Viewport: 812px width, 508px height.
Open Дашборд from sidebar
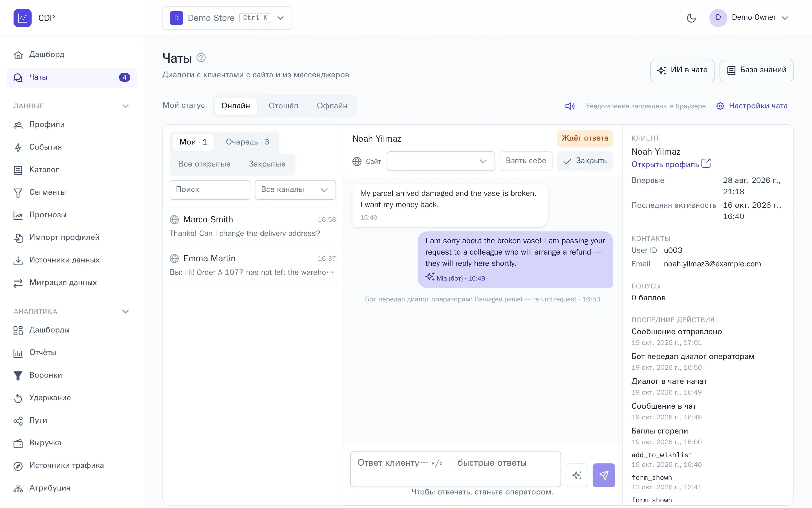[x=72, y=54]
